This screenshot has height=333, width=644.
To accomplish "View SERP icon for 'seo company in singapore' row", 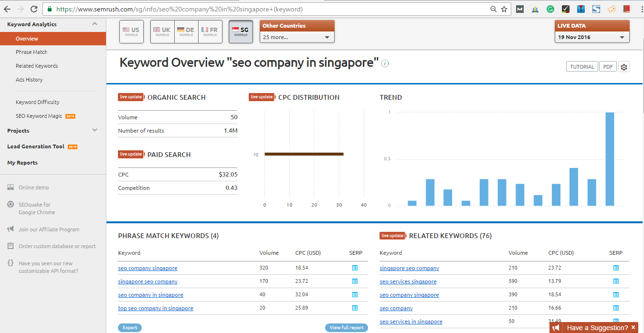I will click(x=355, y=295).
